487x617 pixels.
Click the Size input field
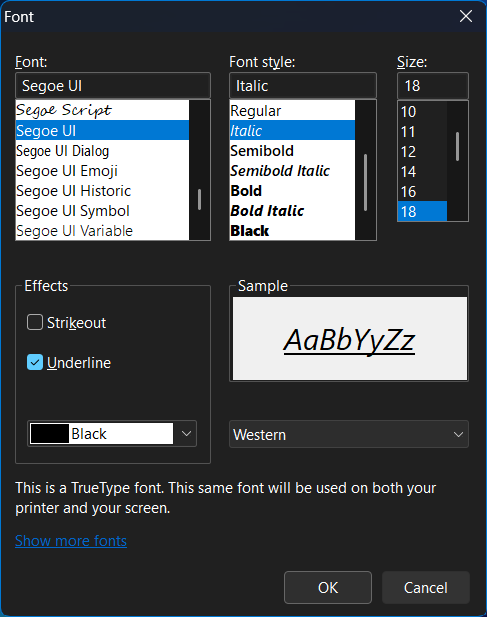(433, 85)
